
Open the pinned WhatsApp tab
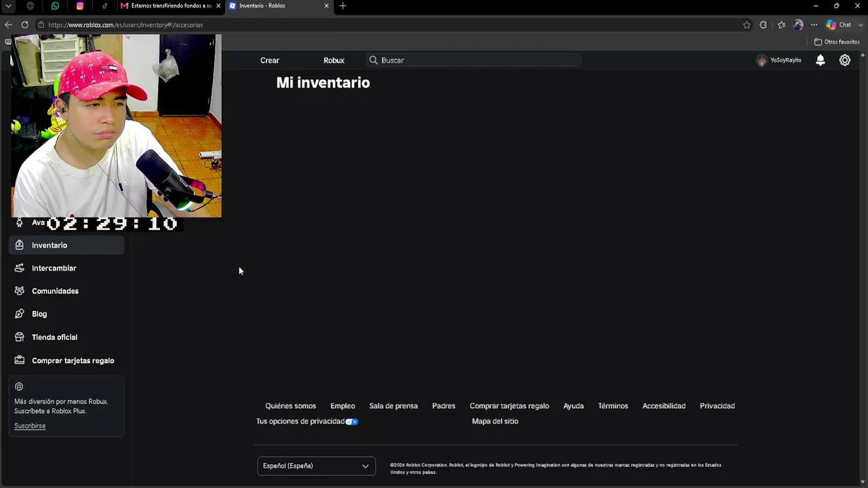click(x=55, y=6)
